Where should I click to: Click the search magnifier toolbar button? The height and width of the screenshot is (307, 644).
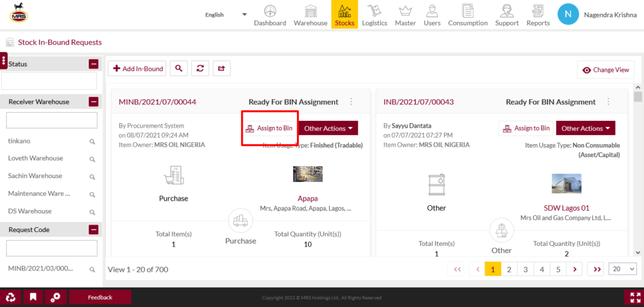pyautogui.click(x=179, y=69)
